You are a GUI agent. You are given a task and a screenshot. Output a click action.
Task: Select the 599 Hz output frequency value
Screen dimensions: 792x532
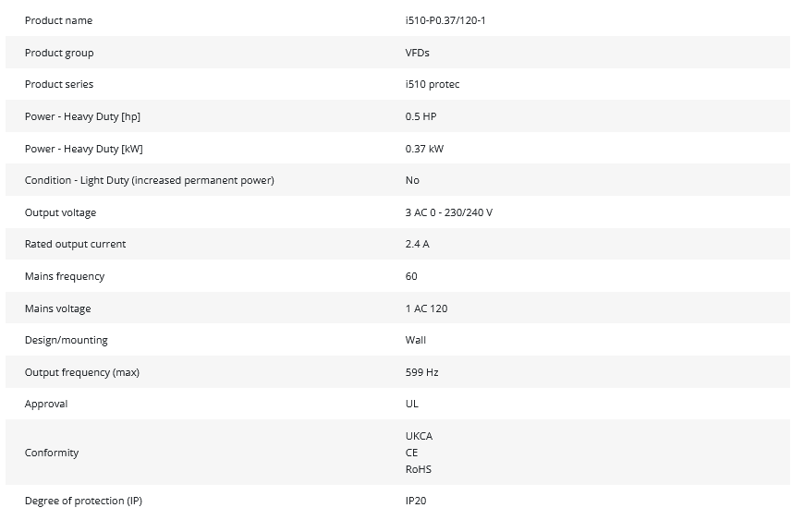(421, 372)
